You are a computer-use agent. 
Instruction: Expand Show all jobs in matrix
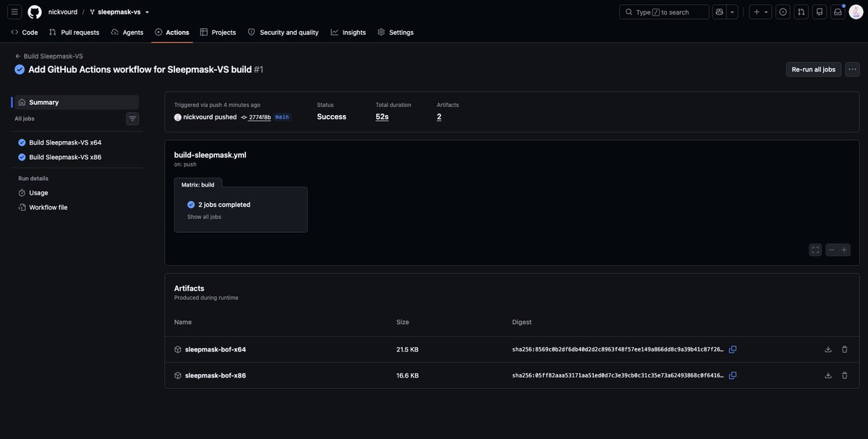pyautogui.click(x=204, y=217)
